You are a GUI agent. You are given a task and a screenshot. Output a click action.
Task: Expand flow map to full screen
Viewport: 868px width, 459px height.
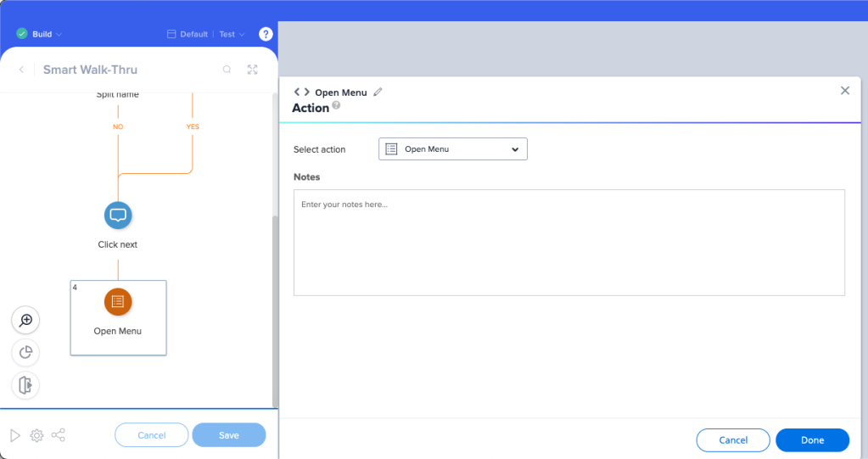[x=252, y=70]
